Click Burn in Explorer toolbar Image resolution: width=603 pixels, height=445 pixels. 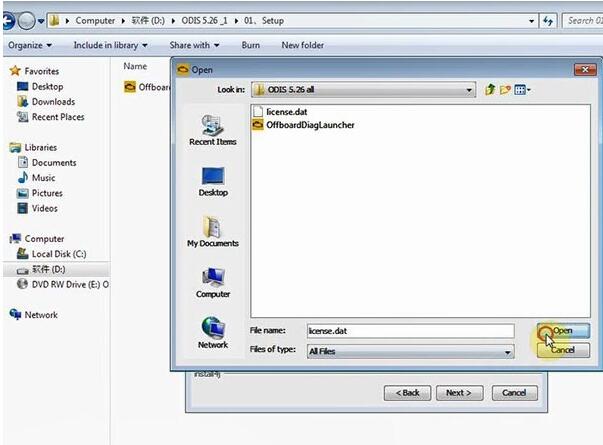(251, 45)
